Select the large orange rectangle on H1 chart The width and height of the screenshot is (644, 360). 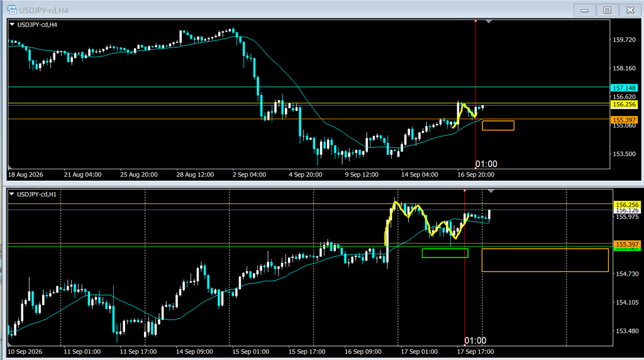[545, 260]
